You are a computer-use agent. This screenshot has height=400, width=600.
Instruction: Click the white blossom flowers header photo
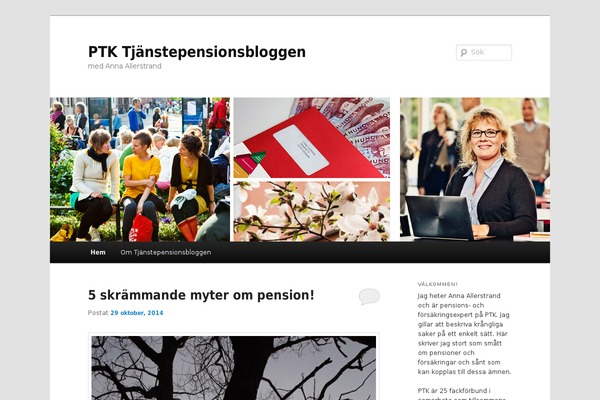tap(311, 211)
